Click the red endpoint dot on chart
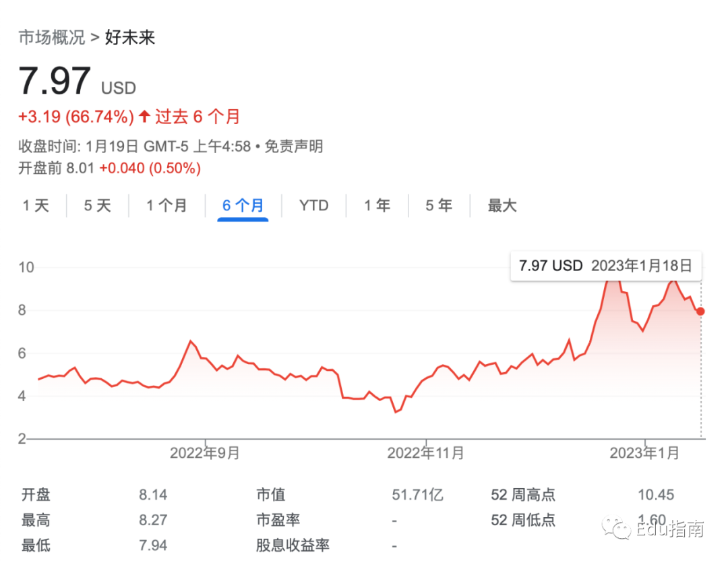728x561 pixels. coord(700,311)
